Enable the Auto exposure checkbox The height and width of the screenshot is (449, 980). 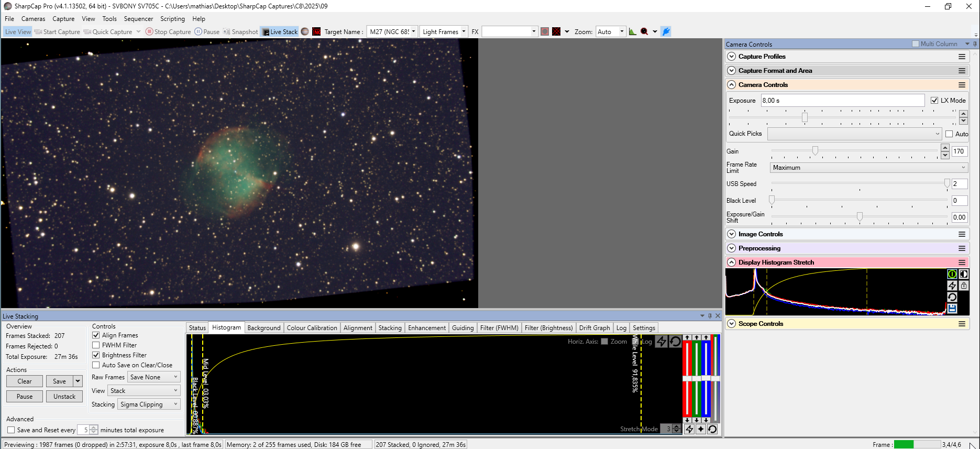coord(949,134)
